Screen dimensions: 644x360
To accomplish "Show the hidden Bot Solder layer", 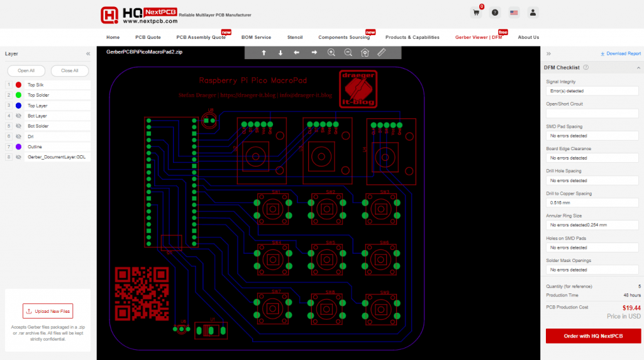I will click(x=19, y=126).
